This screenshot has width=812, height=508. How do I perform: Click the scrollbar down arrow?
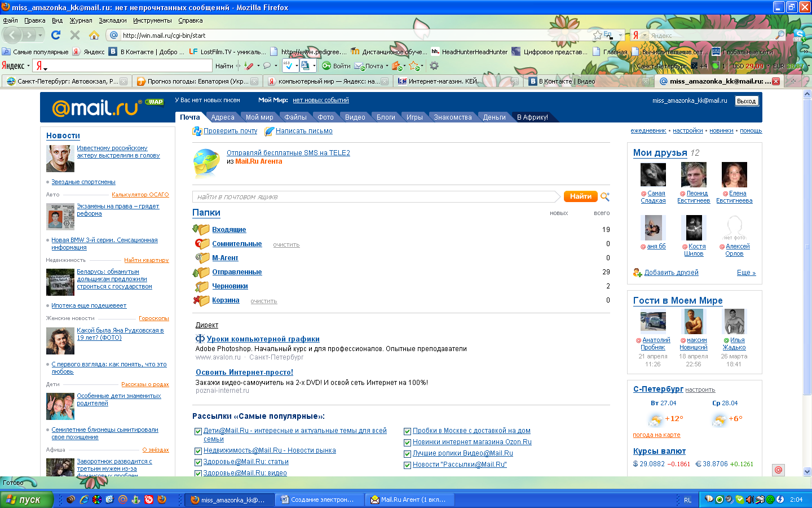807,472
